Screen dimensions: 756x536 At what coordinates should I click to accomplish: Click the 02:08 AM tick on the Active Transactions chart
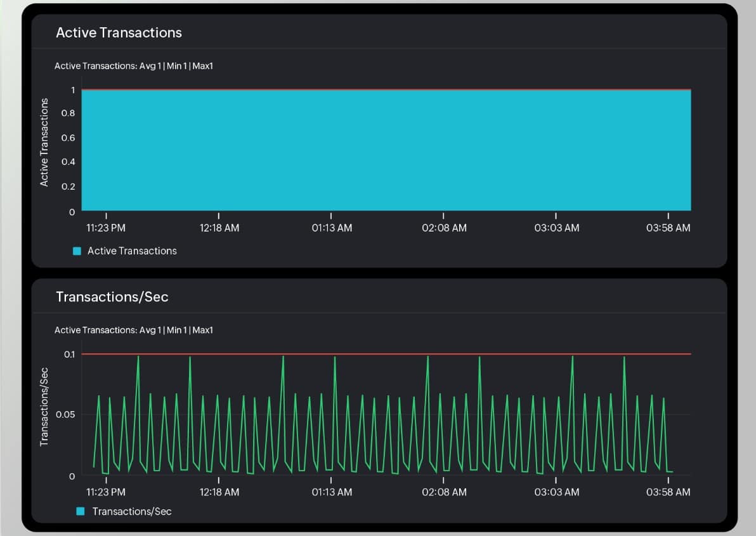coord(444,228)
